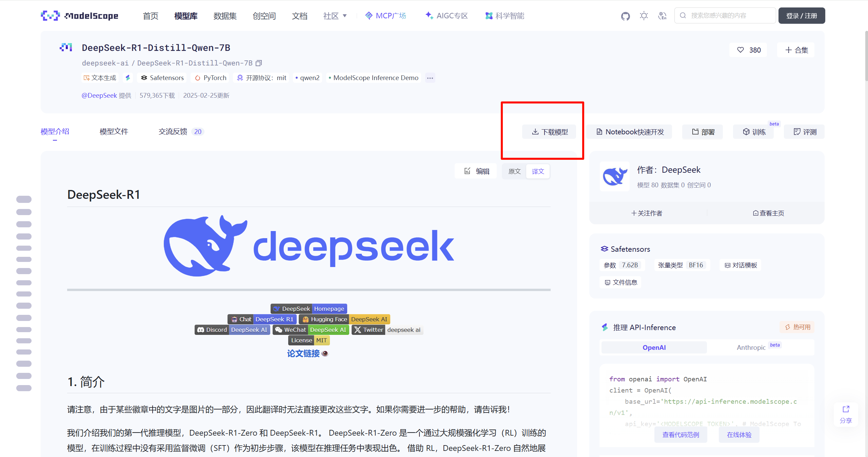Click the 登录 / 注册 button
868x457 pixels.
(x=802, y=16)
